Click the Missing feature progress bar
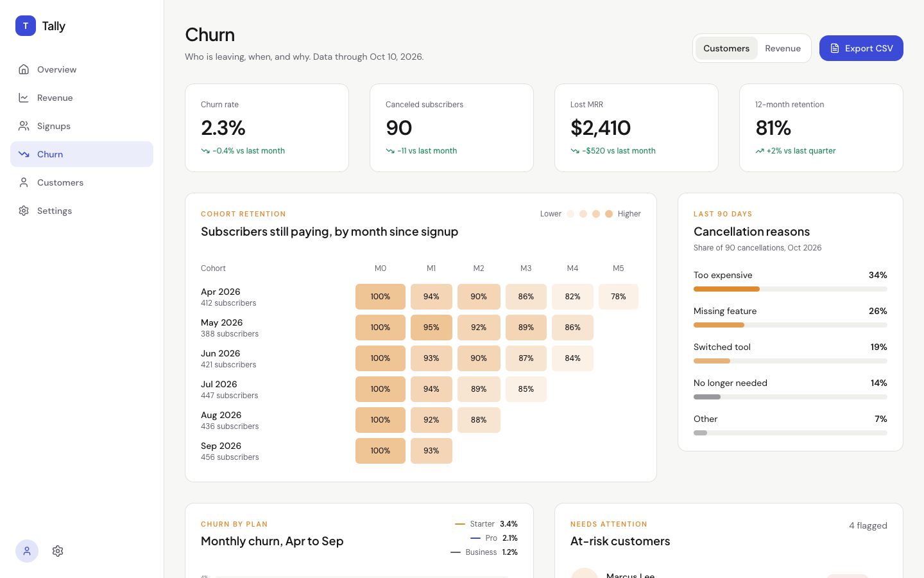The image size is (924, 578). click(x=791, y=325)
